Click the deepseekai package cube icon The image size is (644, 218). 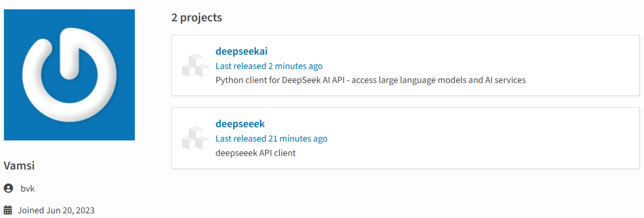pyautogui.click(x=195, y=66)
